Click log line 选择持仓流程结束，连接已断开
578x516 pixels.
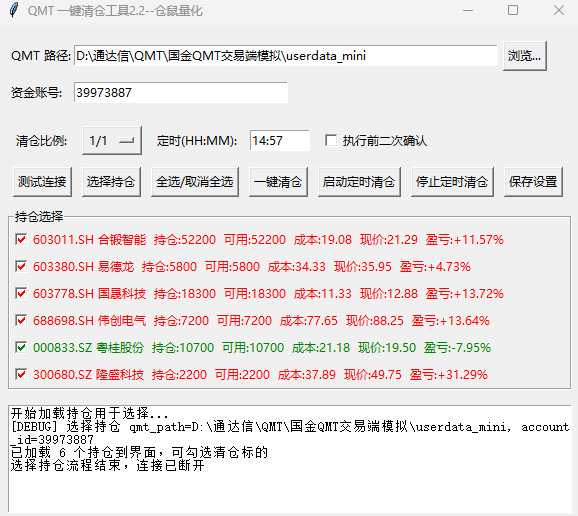coord(107,465)
